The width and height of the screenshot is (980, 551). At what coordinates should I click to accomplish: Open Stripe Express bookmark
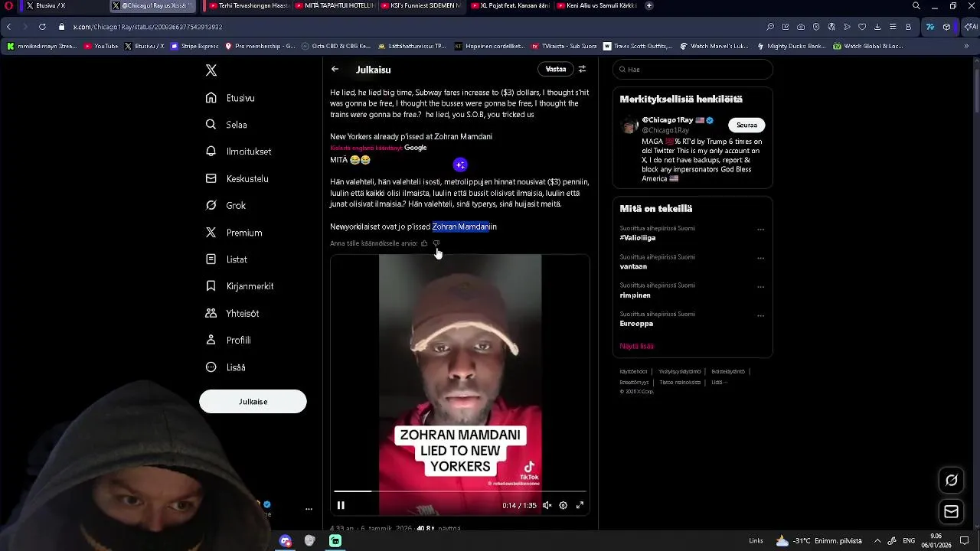[x=195, y=46]
